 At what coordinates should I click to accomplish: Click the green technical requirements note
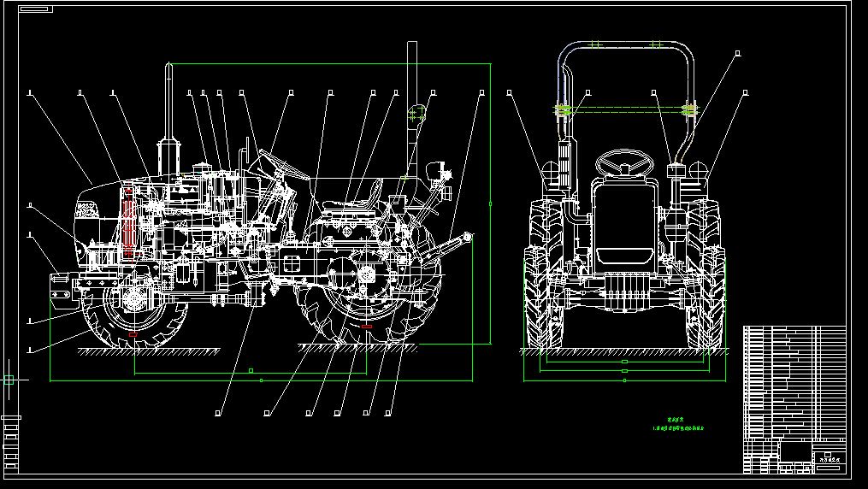coord(680,425)
